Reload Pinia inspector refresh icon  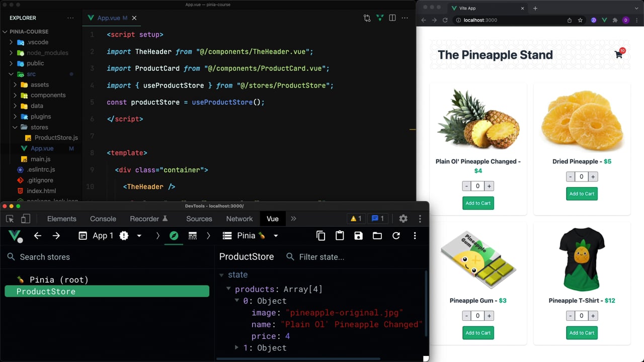[x=396, y=236]
